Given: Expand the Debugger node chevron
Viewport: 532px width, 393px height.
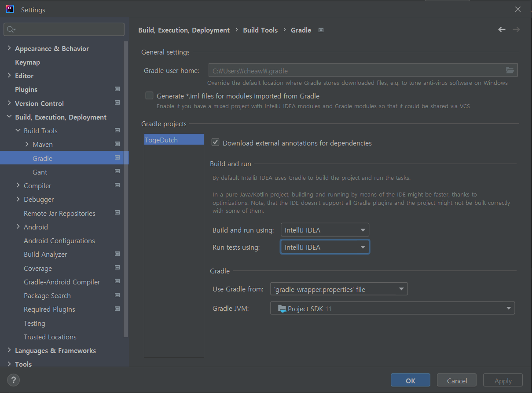Looking at the screenshot, I should pyautogui.click(x=18, y=199).
